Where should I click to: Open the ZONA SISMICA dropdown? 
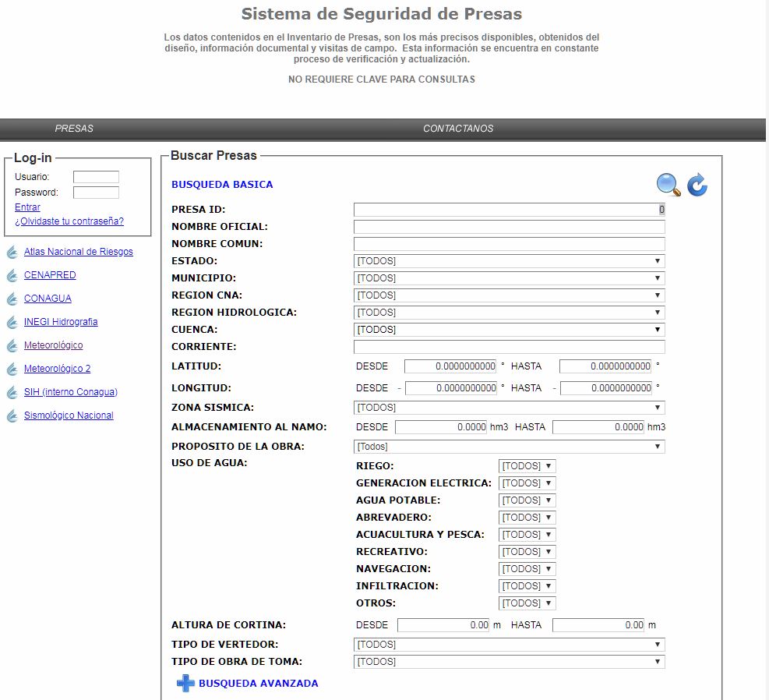pyautogui.click(x=658, y=407)
